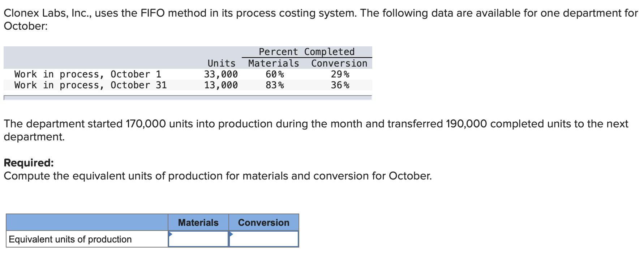Select the Units column header in data table
The height and width of the screenshot is (266, 644).
[221, 63]
